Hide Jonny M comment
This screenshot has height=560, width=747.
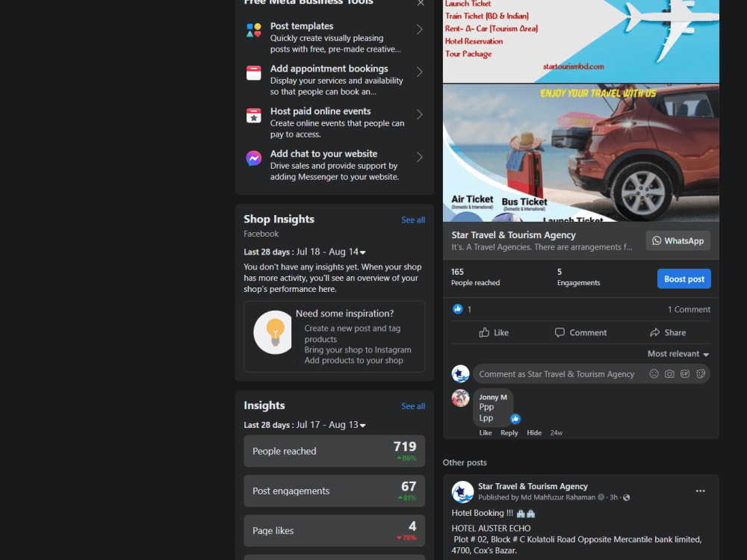pyautogui.click(x=534, y=433)
